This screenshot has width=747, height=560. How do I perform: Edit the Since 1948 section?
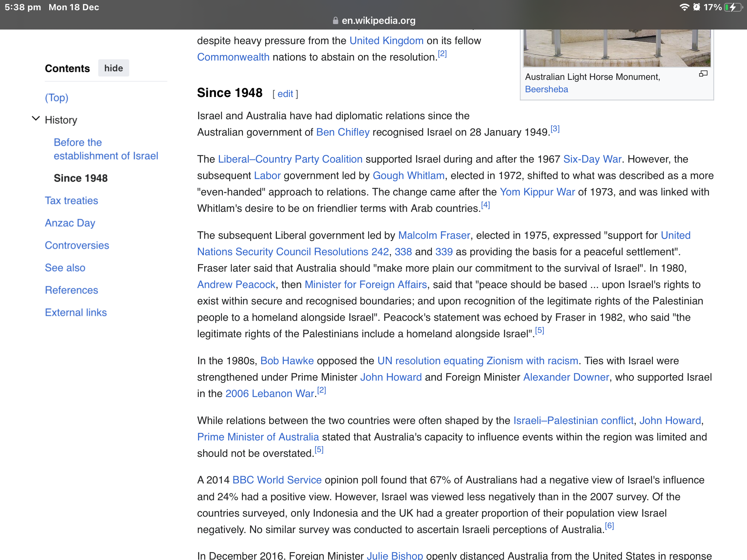[285, 94]
